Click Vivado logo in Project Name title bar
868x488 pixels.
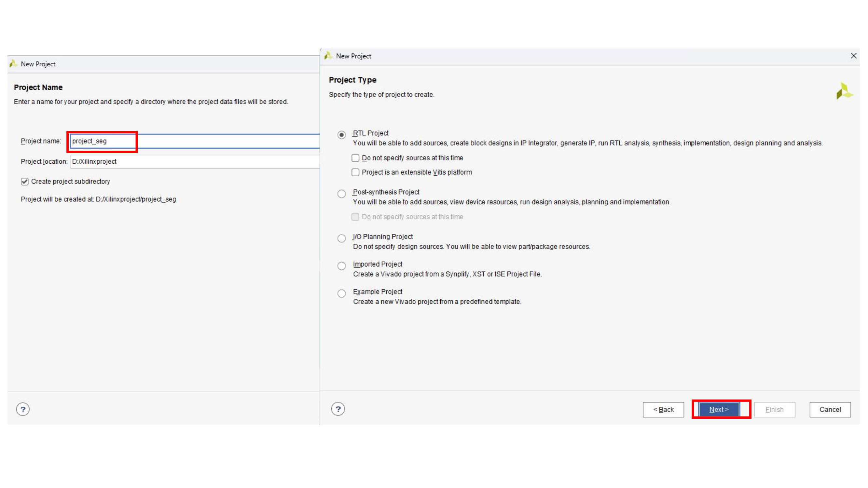pos(13,64)
